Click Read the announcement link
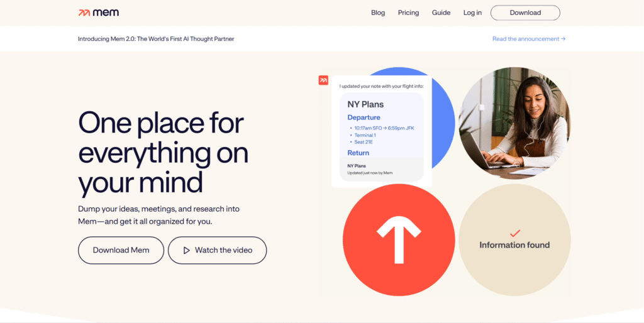This screenshot has height=323, width=644. click(x=529, y=39)
